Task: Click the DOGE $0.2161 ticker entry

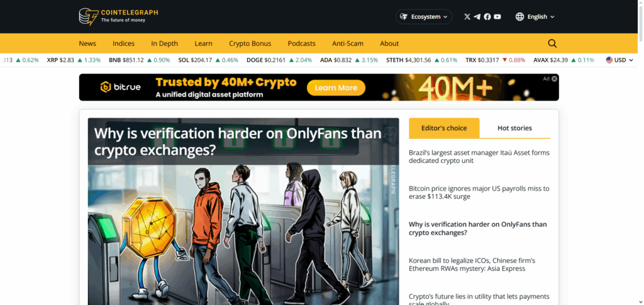Action: click(x=279, y=60)
